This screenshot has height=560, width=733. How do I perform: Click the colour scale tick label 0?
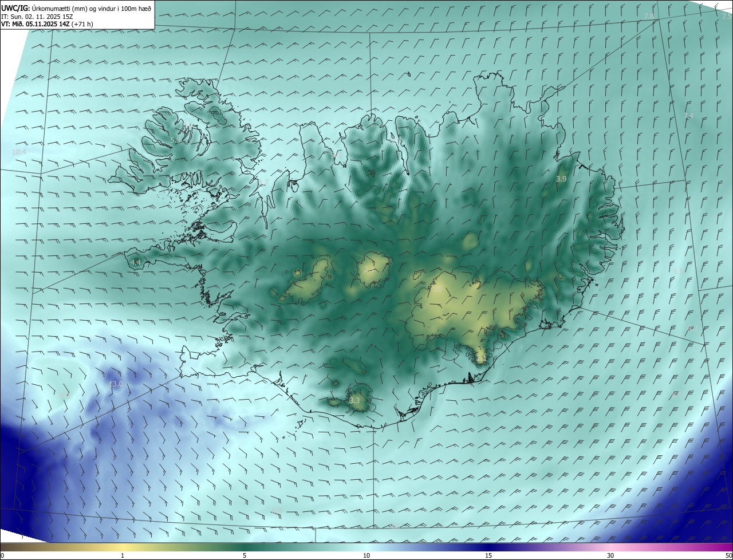2,556
